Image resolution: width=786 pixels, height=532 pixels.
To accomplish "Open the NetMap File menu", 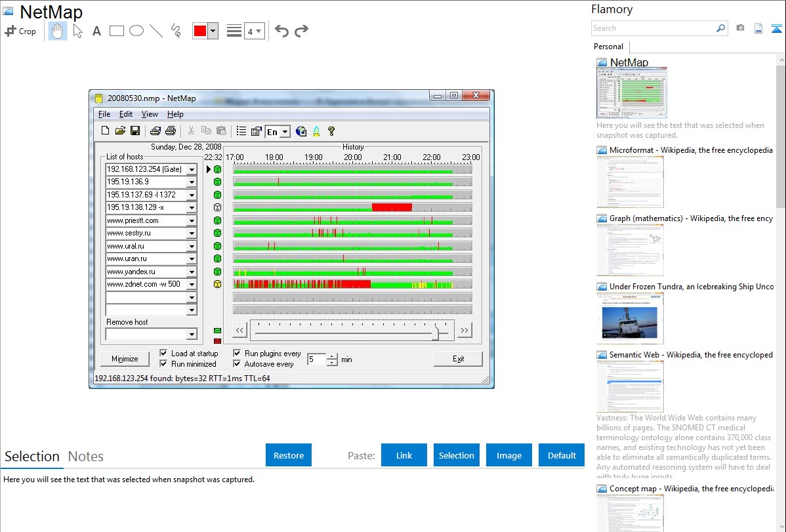I will (104, 114).
